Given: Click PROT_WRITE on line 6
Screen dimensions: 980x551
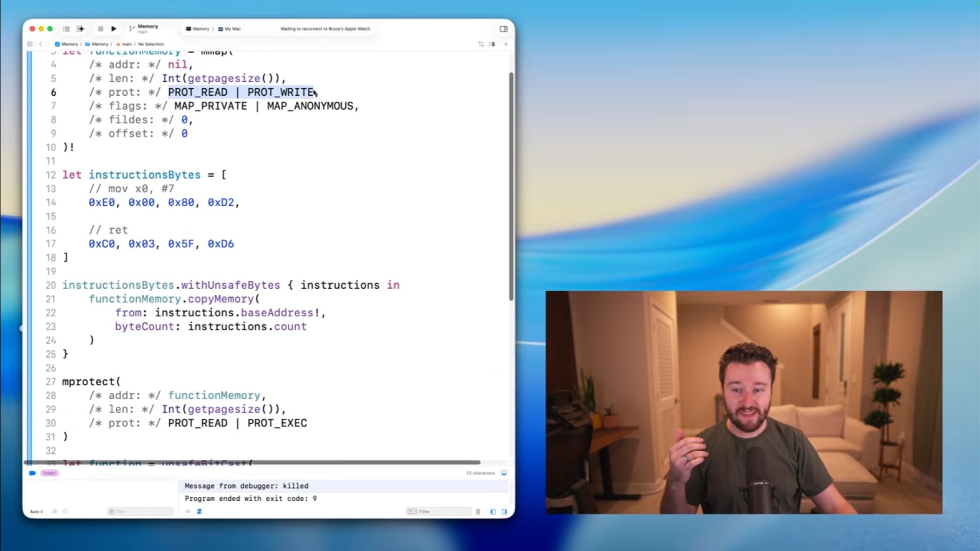Looking at the screenshot, I should [x=280, y=92].
